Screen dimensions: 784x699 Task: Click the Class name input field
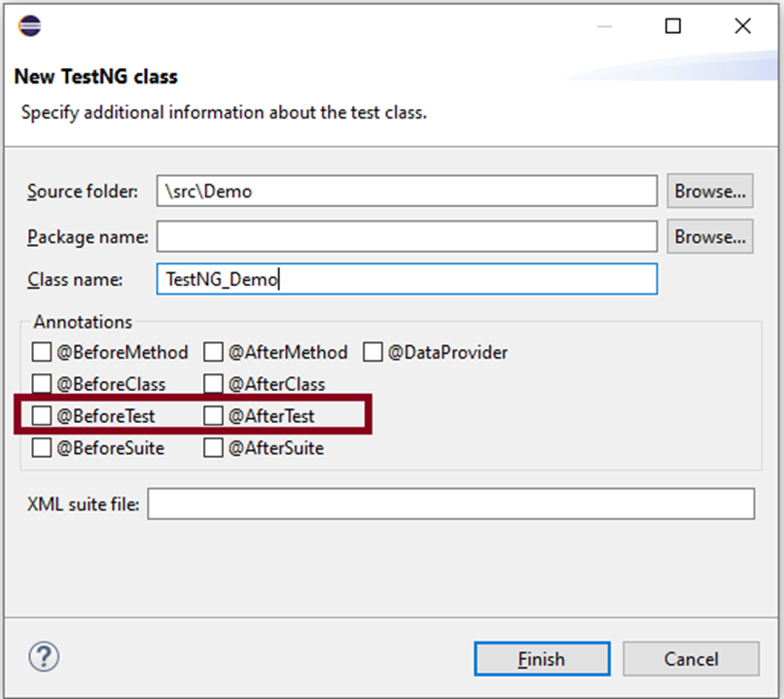(x=406, y=280)
